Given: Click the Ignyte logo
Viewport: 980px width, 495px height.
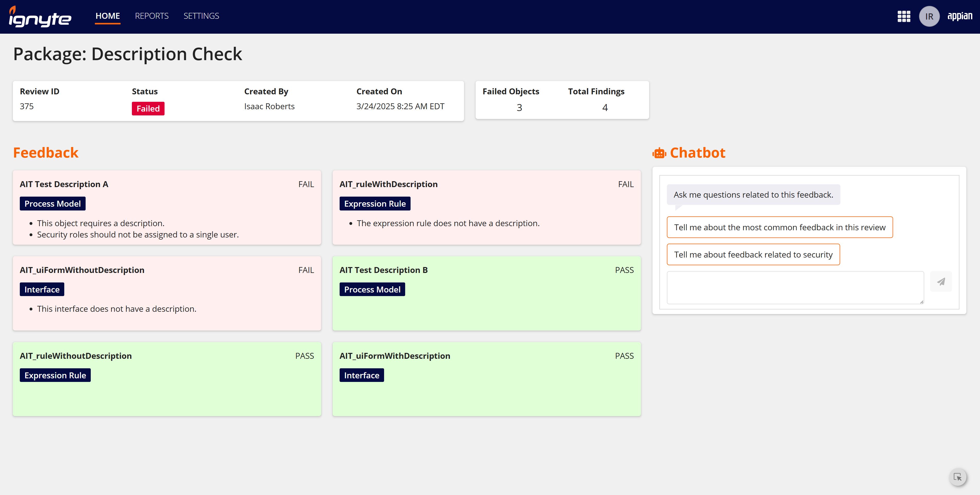Looking at the screenshot, I should tap(40, 17).
